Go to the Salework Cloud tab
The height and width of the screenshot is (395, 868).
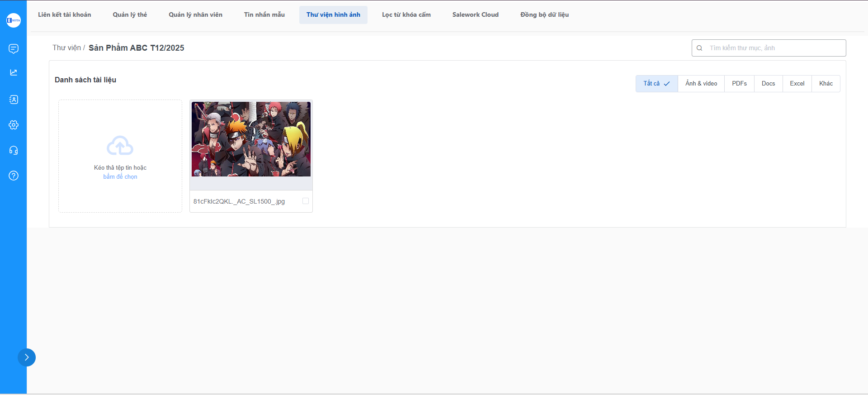[x=475, y=15]
